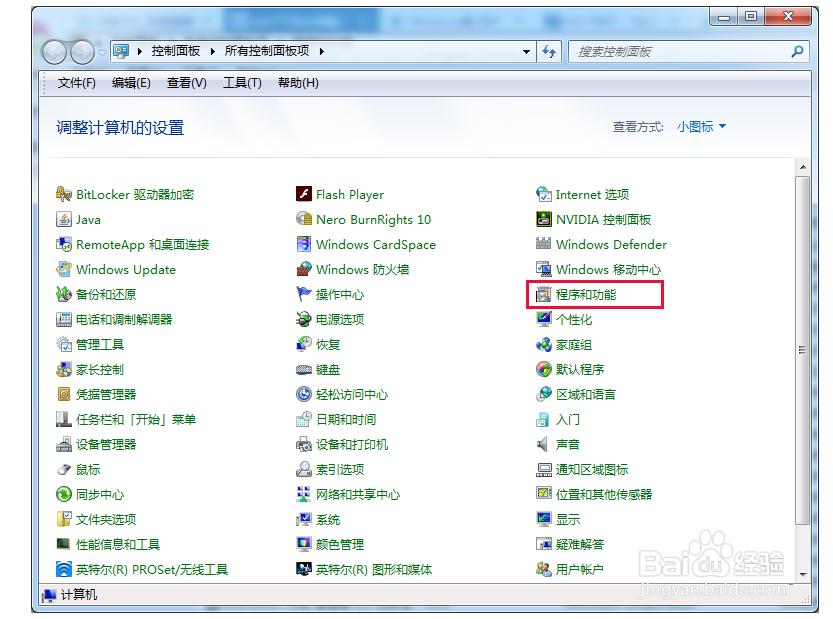Click the 控制面板 breadcrumb link

pyautogui.click(x=176, y=51)
